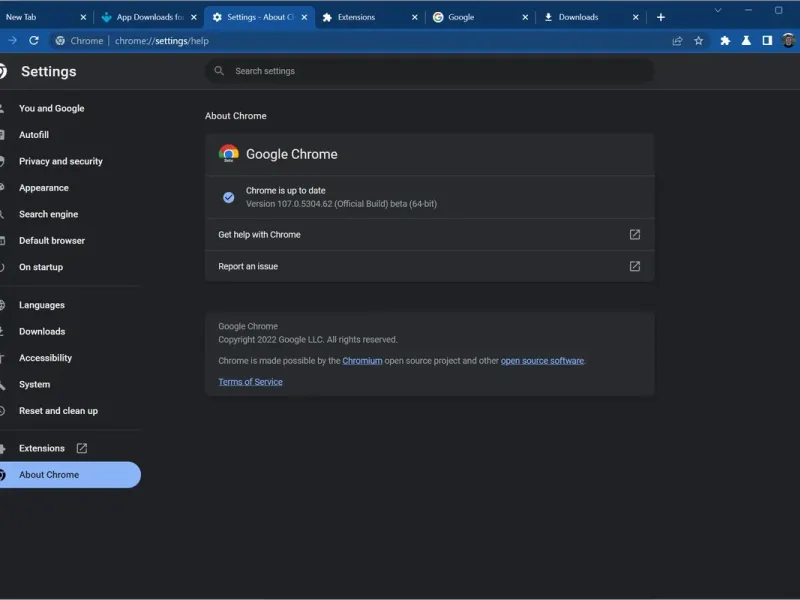This screenshot has height=600, width=800.
Task: Open the profile avatar menu
Action: tap(788, 41)
